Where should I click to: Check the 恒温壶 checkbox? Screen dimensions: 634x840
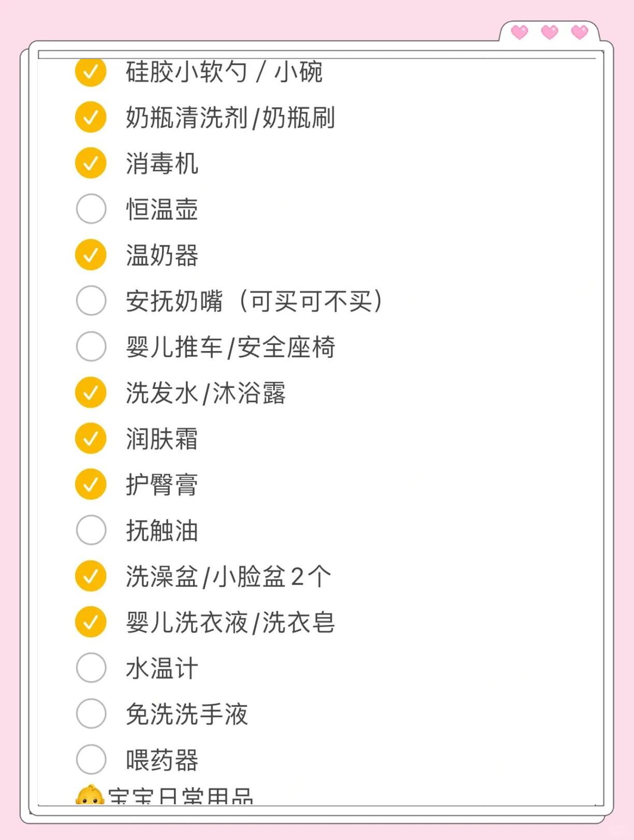click(x=91, y=209)
